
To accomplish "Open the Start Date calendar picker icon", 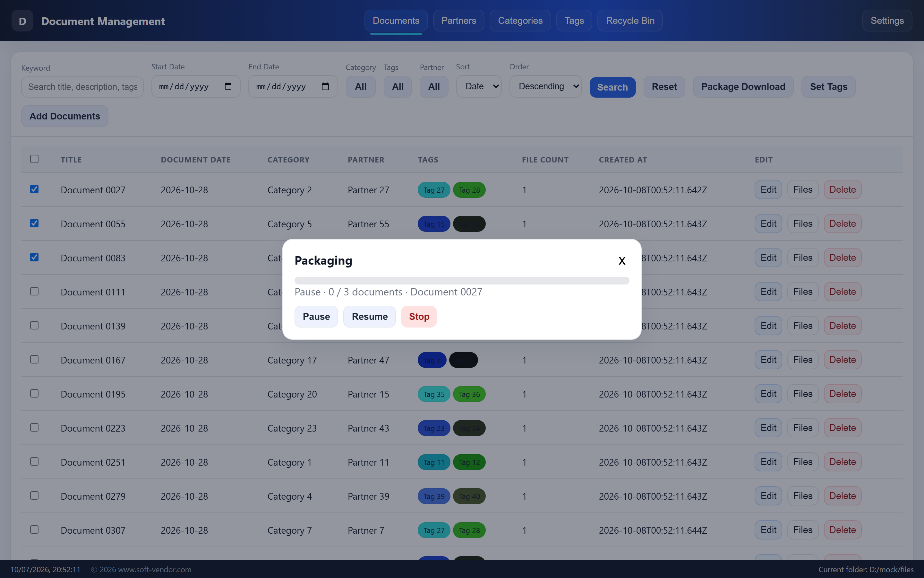I will (x=228, y=86).
